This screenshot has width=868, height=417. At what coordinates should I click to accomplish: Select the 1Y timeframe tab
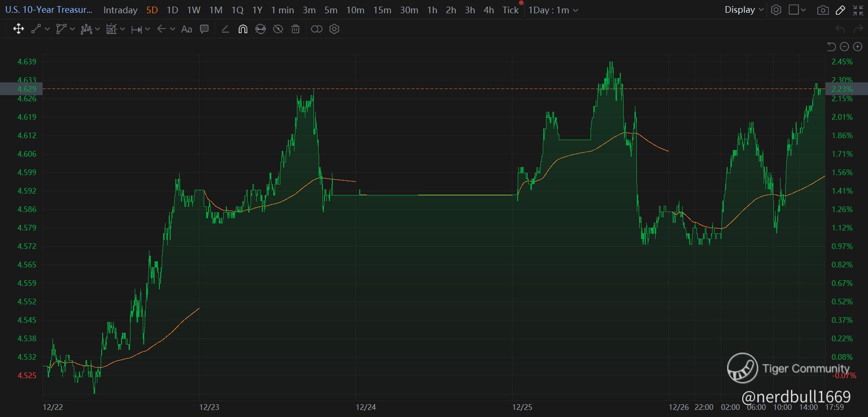(x=257, y=10)
